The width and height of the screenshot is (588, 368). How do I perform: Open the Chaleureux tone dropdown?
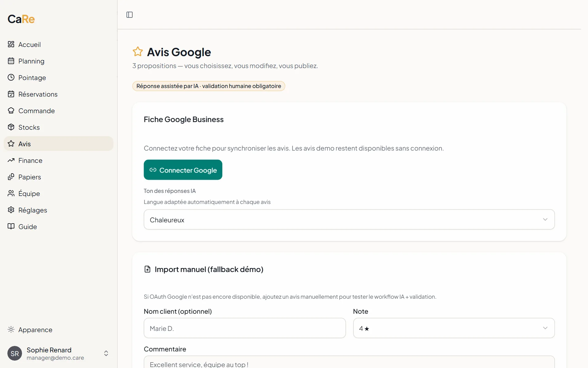pyautogui.click(x=349, y=220)
